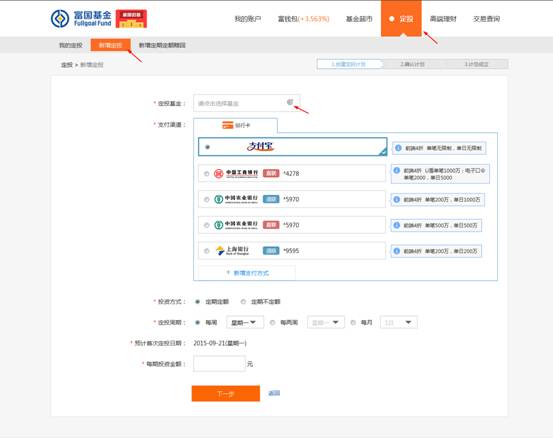Click the 支付宝 Alipay logo

260,146
